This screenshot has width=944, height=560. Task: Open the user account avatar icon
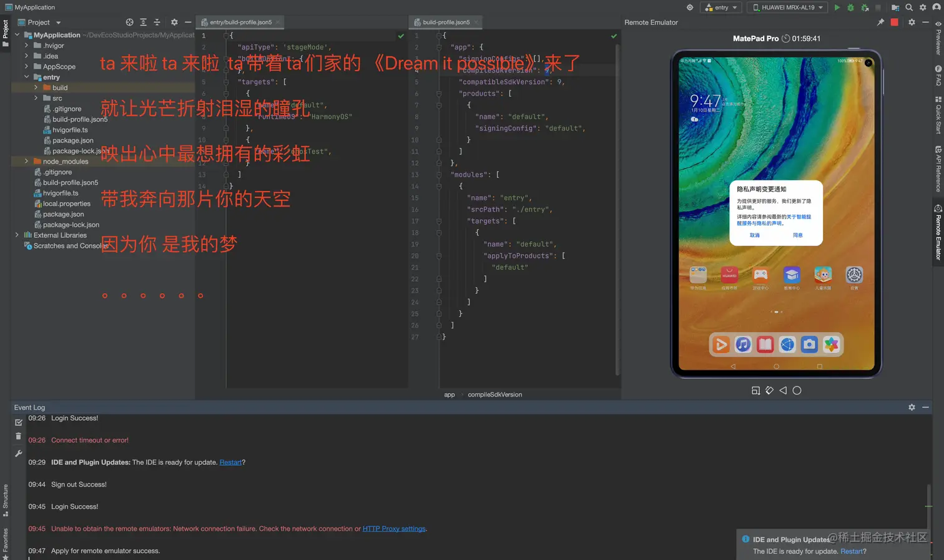pyautogui.click(x=937, y=7)
